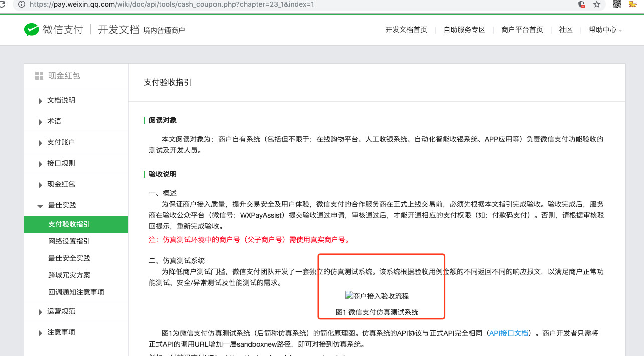Open the shield extension icon
This screenshot has height=356, width=644.
coord(581,4)
